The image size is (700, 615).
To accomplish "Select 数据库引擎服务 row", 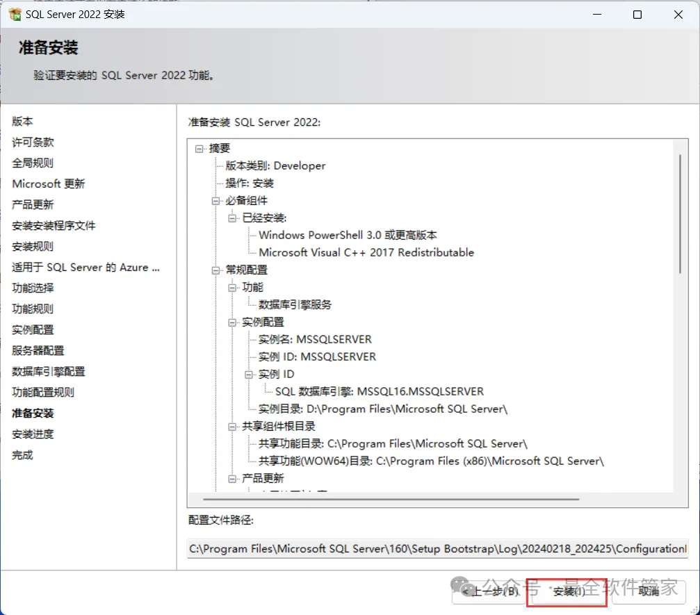I will click(x=295, y=305).
